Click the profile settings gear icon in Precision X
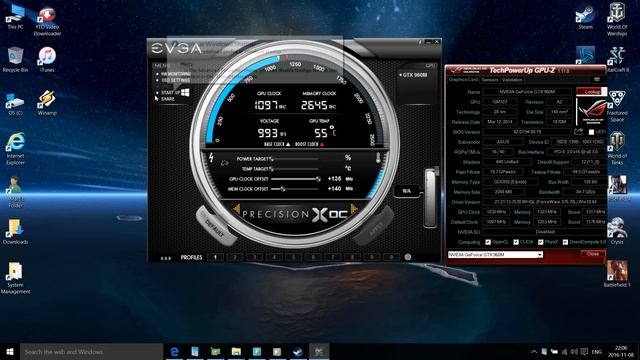Screen dimensions: 640x360 click(407, 257)
